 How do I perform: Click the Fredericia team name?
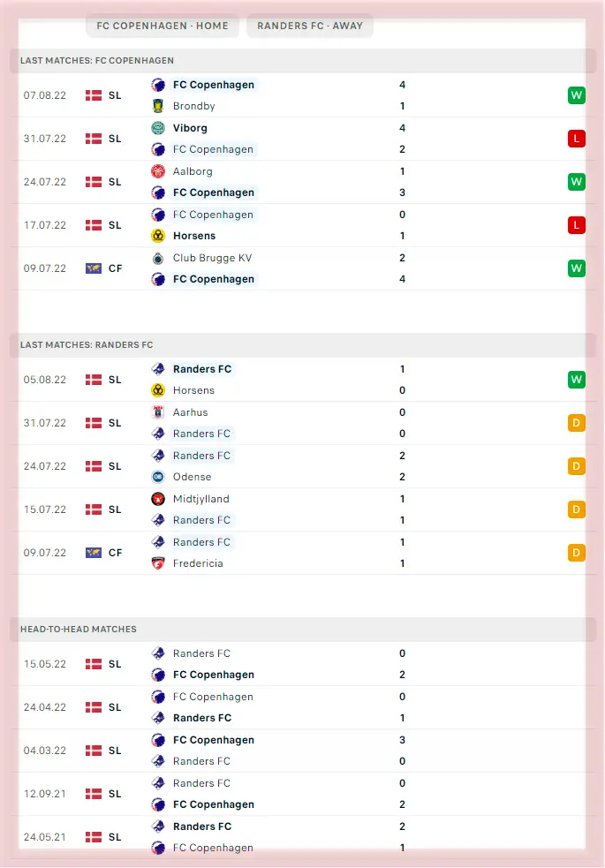(198, 563)
